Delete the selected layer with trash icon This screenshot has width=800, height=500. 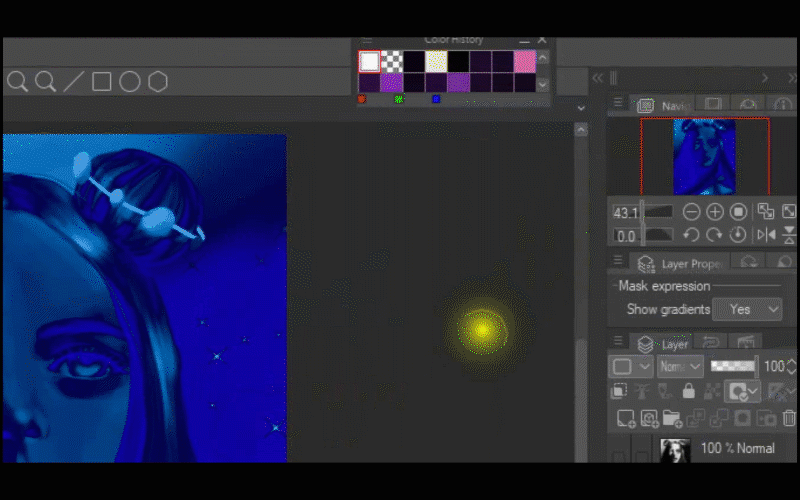pyautogui.click(x=789, y=418)
